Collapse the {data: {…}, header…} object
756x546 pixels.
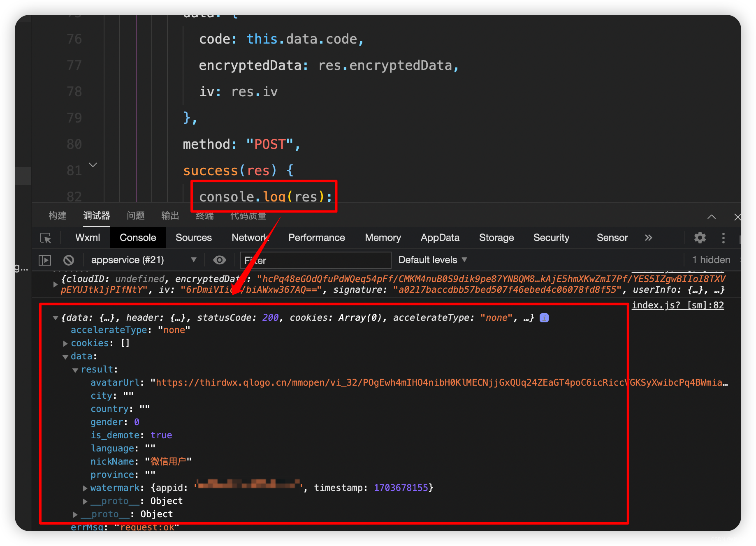(x=56, y=318)
